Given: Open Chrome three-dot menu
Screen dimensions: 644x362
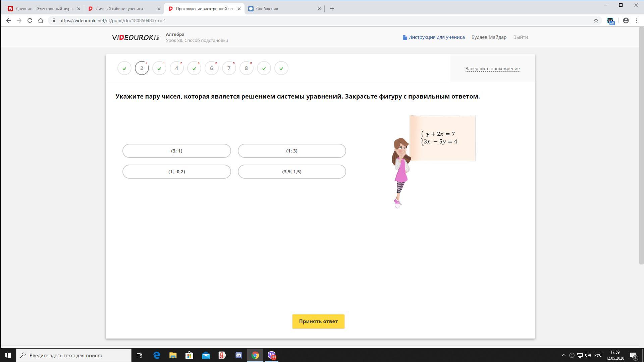Looking at the screenshot, I should 637,20.
